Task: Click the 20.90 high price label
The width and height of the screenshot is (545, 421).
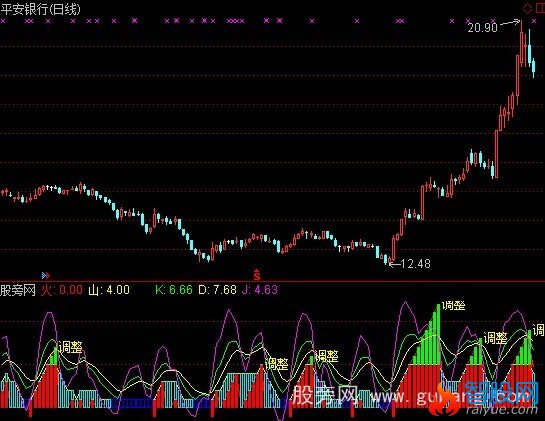Action: [482, 27]
